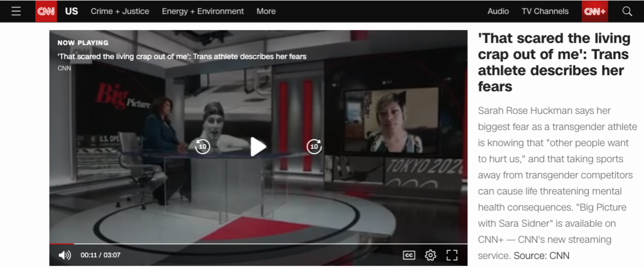
Task: Click the video title overlay text
Action: 182,56
